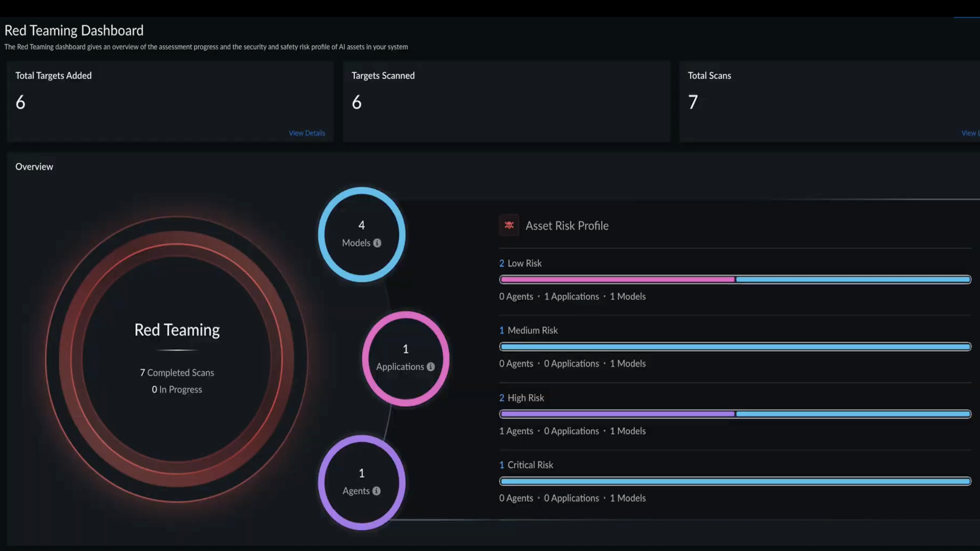Click the info icon beside Models
This screenshot has width=980, height=551.
tap(377, 243)
